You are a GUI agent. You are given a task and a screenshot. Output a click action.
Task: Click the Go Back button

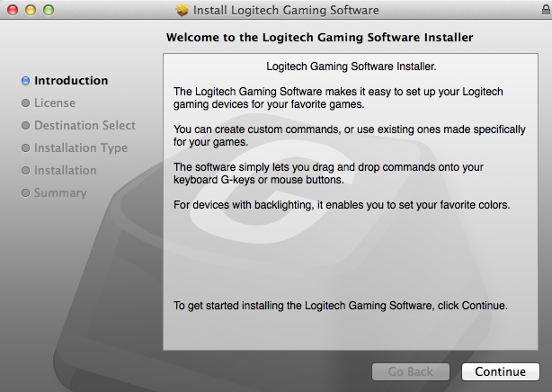[x=411, y=371]
